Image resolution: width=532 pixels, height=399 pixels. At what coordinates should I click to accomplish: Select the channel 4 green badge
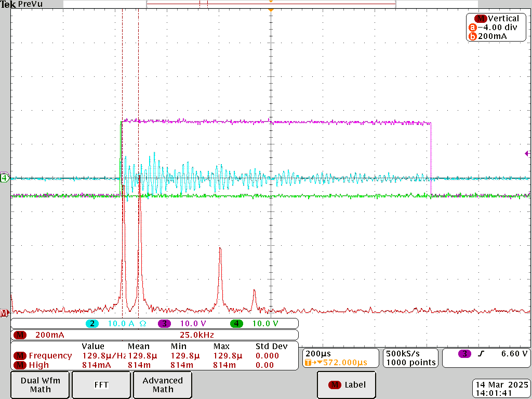237,324
